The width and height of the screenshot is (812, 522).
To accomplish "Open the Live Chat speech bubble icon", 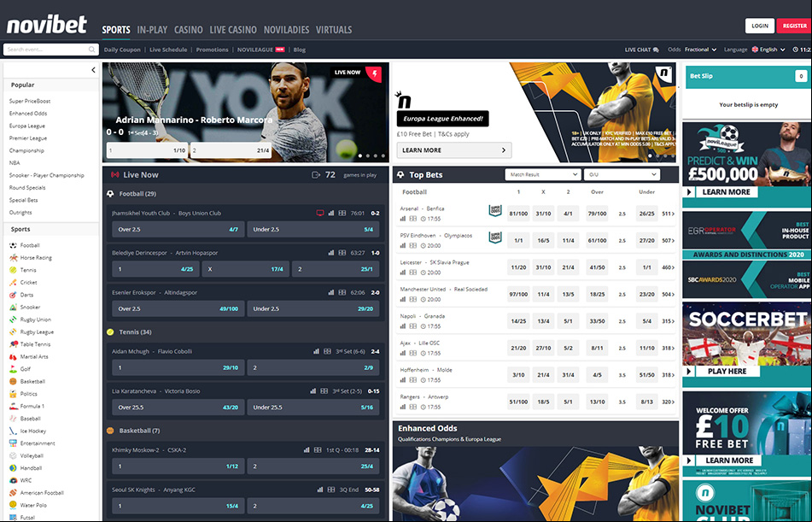I will (x=656, y=50).
